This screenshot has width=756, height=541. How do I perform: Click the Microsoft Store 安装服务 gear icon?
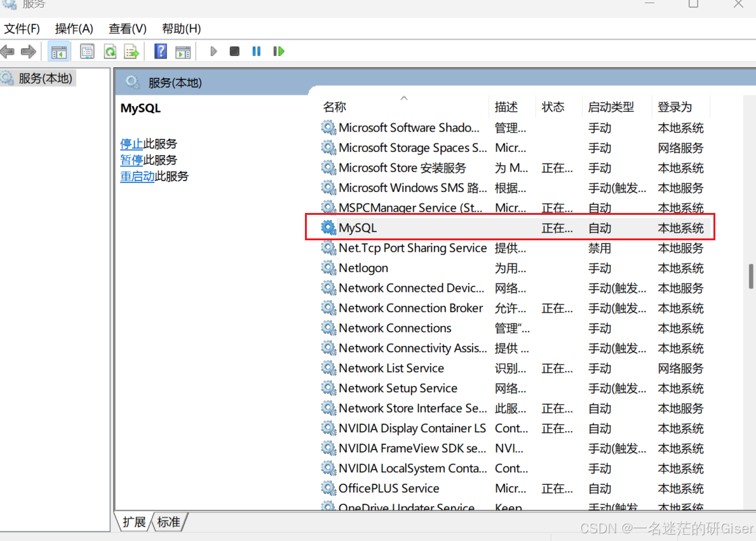coord(328,167)
